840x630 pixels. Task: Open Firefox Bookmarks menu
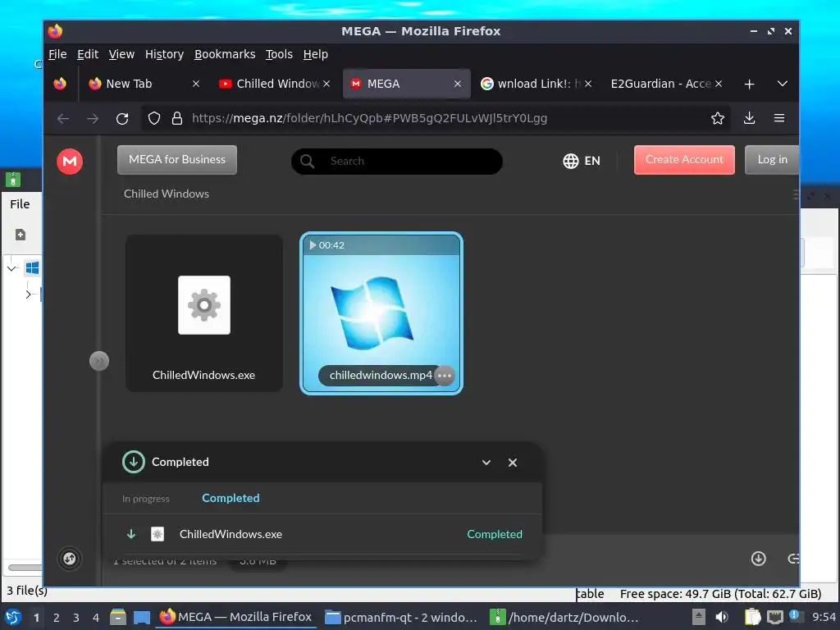click(x=225, y=54)
